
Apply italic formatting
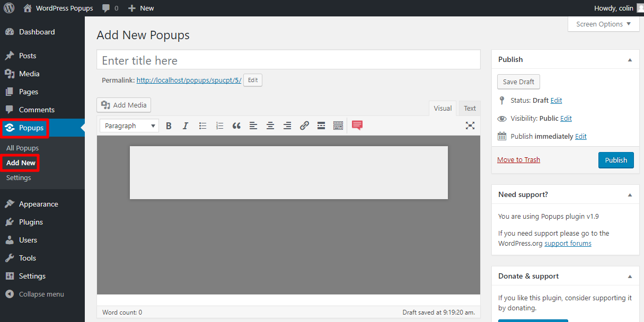click(186, 126)
